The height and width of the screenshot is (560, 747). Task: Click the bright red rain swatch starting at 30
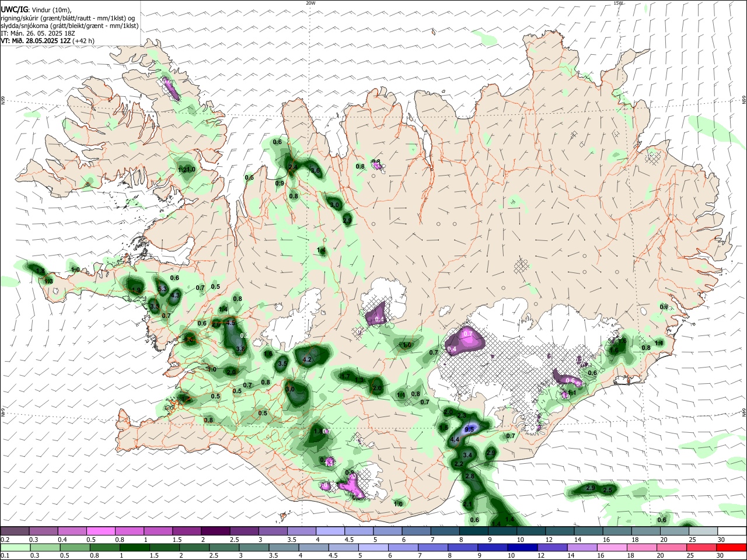[x=731, y=548]
